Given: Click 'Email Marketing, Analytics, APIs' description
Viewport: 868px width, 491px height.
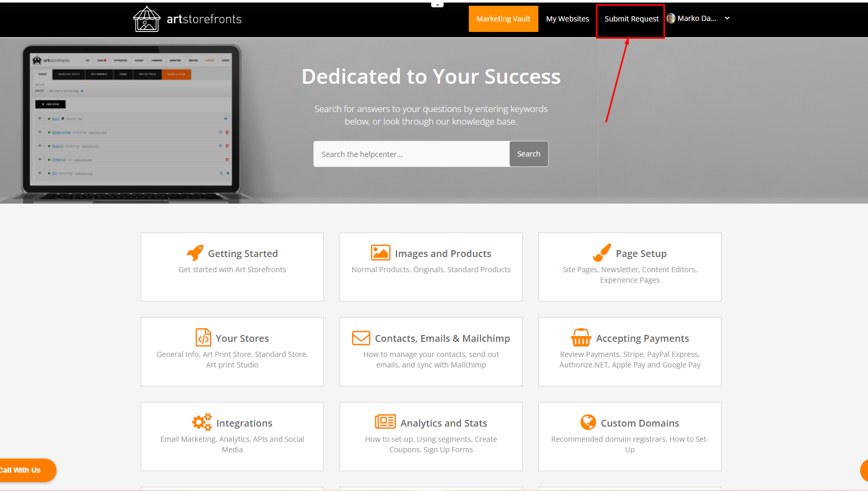Looking at the screenshot, I should click(232, 444).
